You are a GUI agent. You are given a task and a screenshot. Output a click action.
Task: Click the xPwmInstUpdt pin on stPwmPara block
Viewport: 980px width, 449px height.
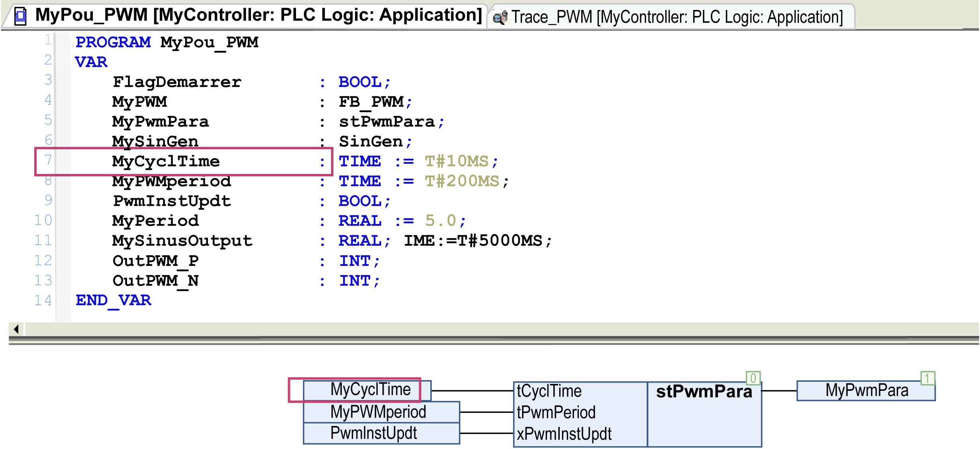(564, 434)
